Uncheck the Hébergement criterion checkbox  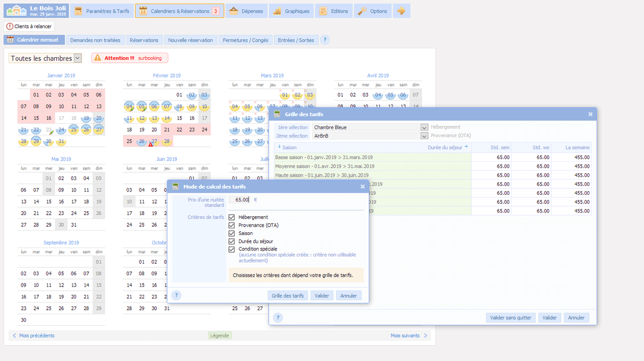[x=232, y=217]
